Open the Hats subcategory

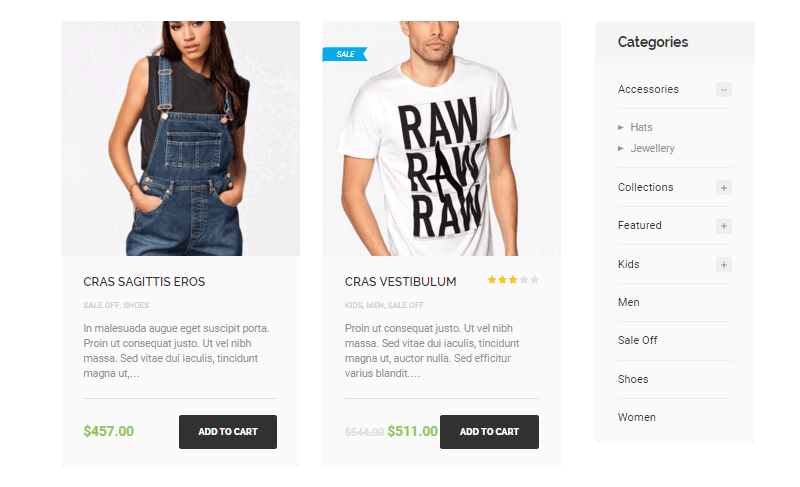pos(641,127)
